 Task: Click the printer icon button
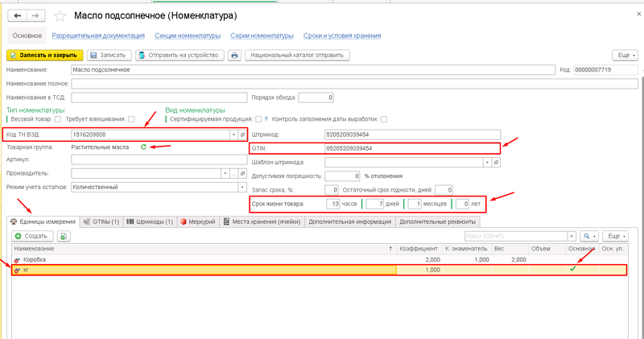(x=234, y=55)
